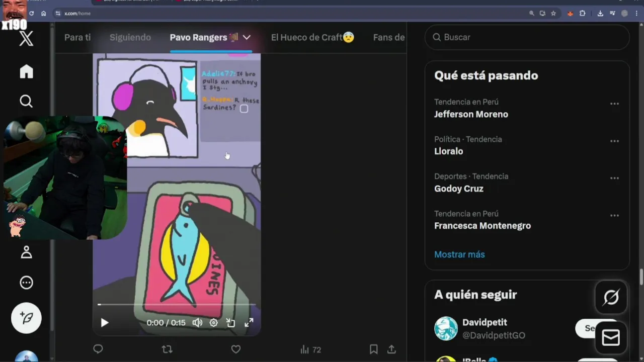The image size is (644, 362).
Task: Click A quién seguir heading
Action: (475, 295)
